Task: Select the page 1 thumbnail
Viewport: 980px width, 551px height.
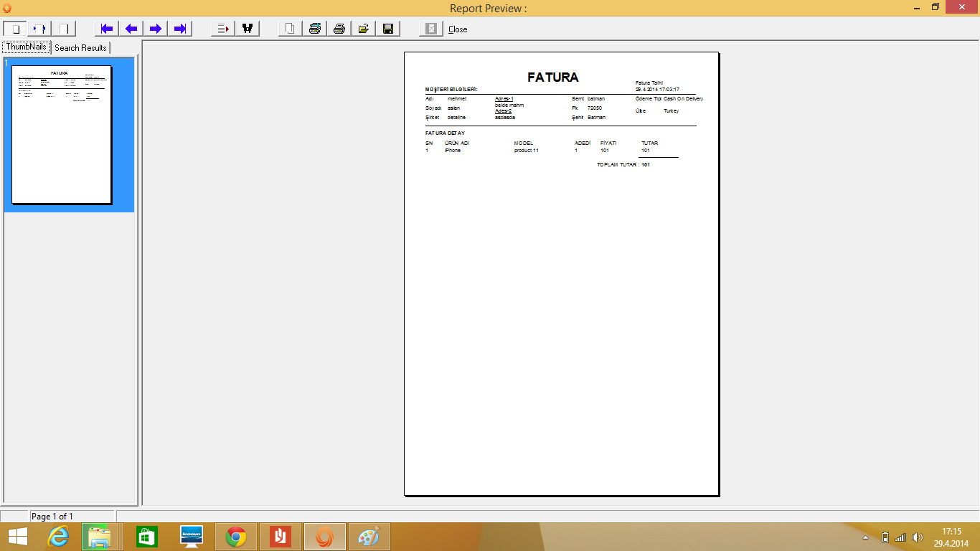Action: pos(62,135)
